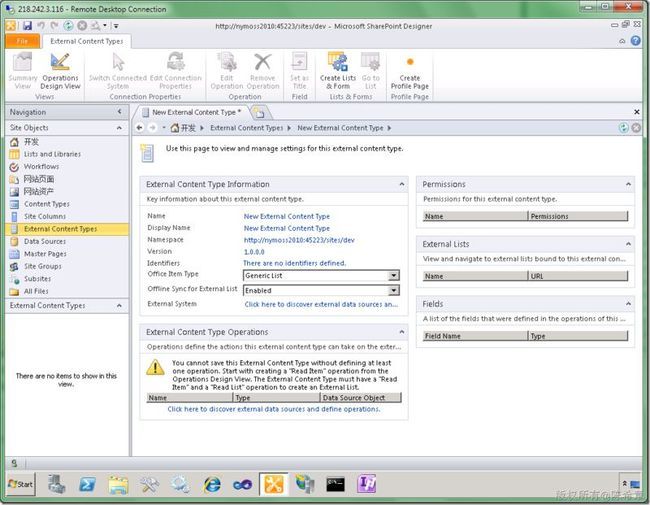
Task: Click the Name value link
Action: (x=286, y=216)
